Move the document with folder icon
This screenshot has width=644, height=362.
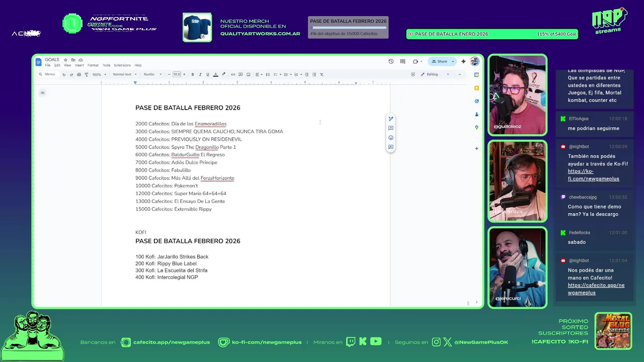pyautogui.click(x=73, y=60)
